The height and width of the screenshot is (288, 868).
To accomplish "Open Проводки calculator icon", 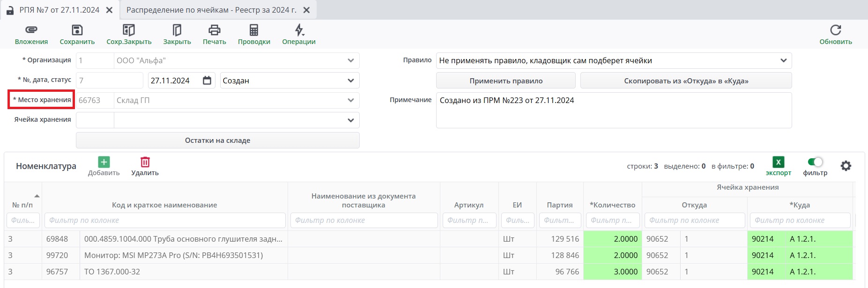I will [253, 30].
